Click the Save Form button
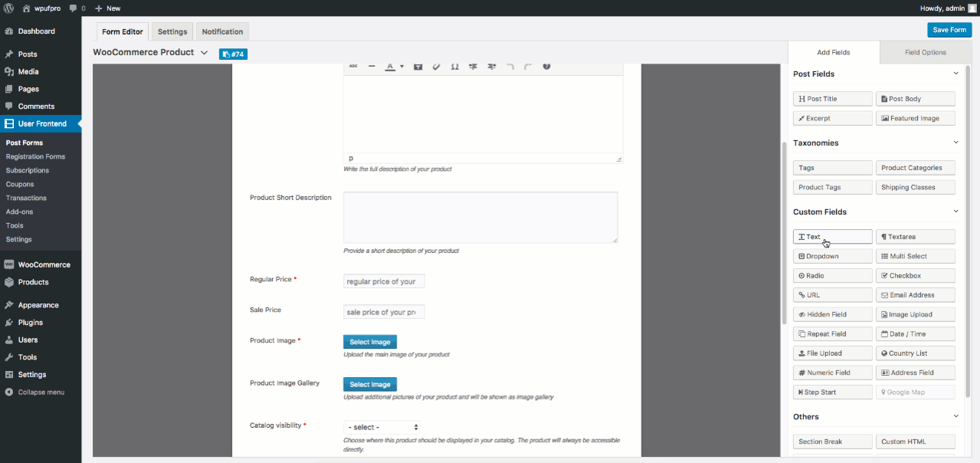Viewport: 980px width, 463px height. coord(949,30)
